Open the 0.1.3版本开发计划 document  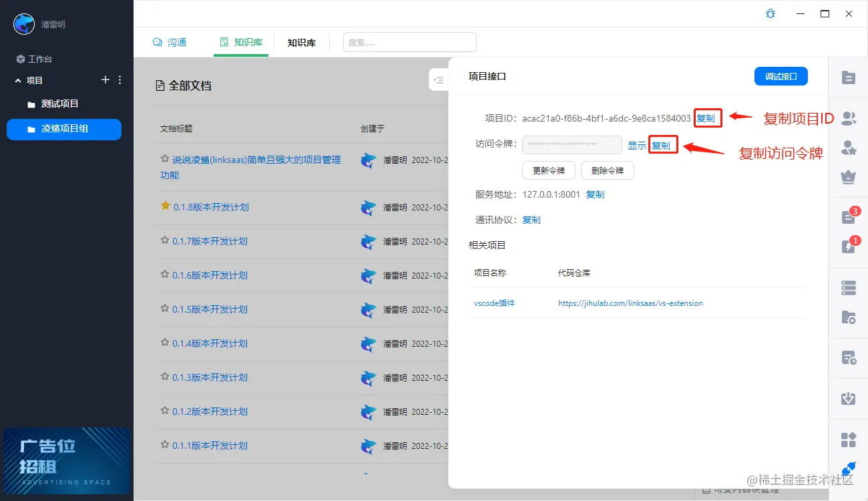(x=210, y=377)
